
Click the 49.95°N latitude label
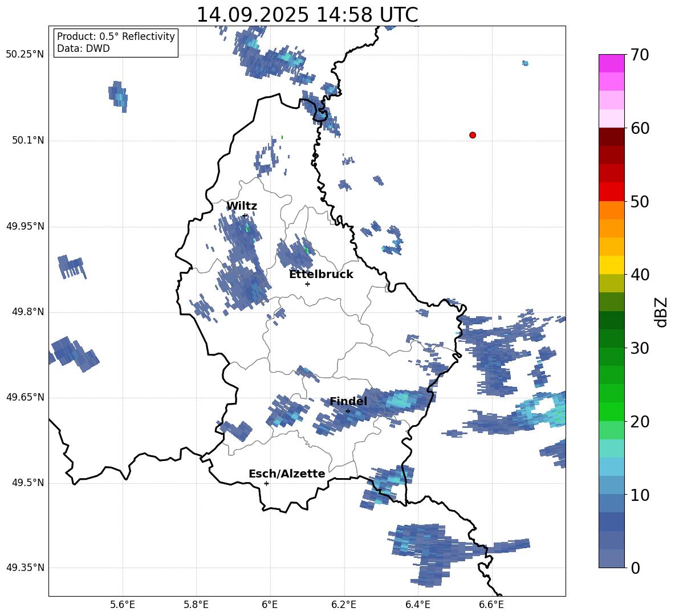pos(25,226)
